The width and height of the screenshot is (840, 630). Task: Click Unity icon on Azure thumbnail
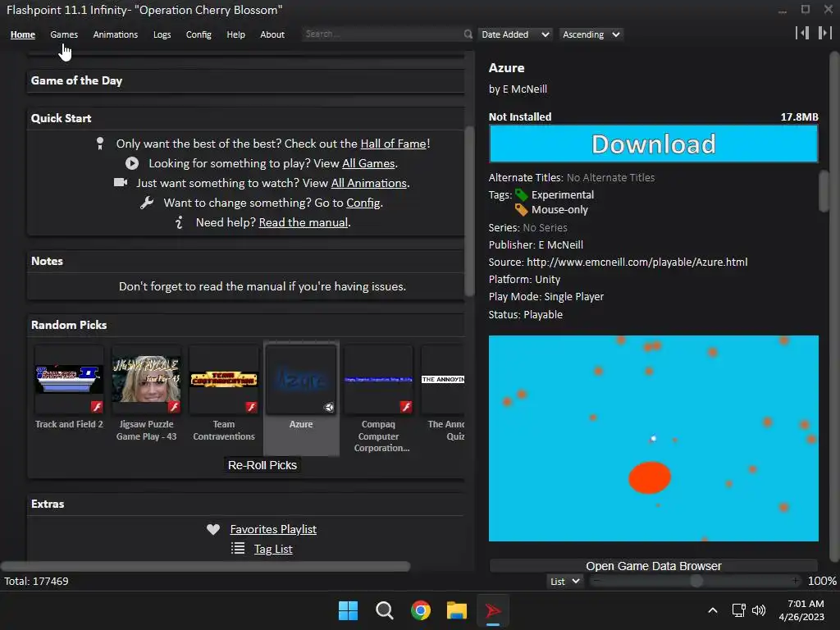(329, 407)
